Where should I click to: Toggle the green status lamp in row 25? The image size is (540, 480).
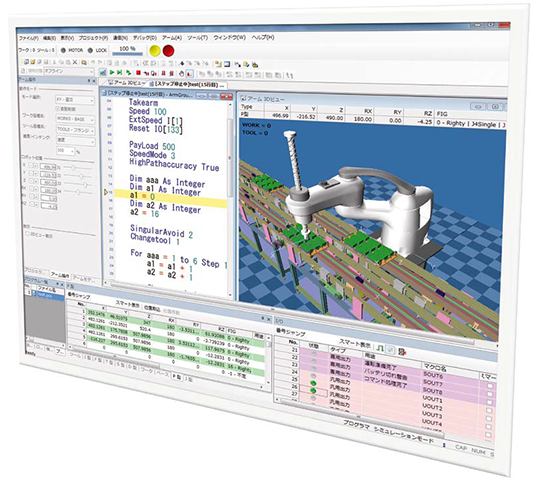click(x=313, y=383)
